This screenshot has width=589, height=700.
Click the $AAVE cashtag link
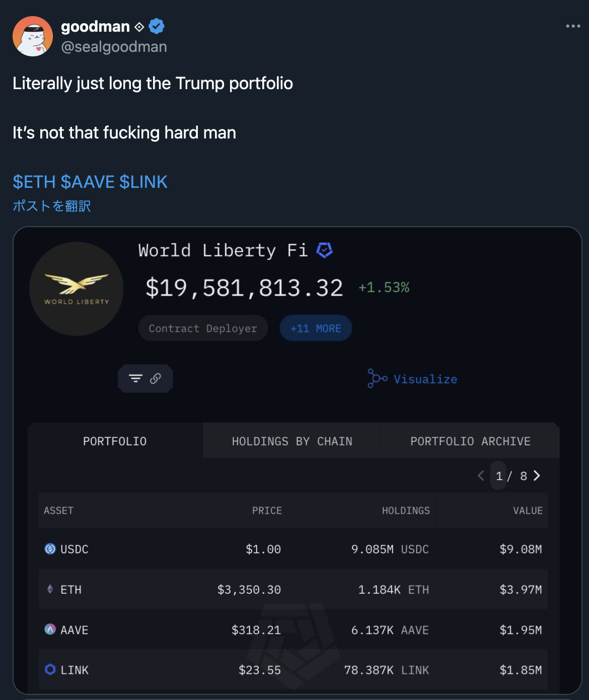coord(88,182)
